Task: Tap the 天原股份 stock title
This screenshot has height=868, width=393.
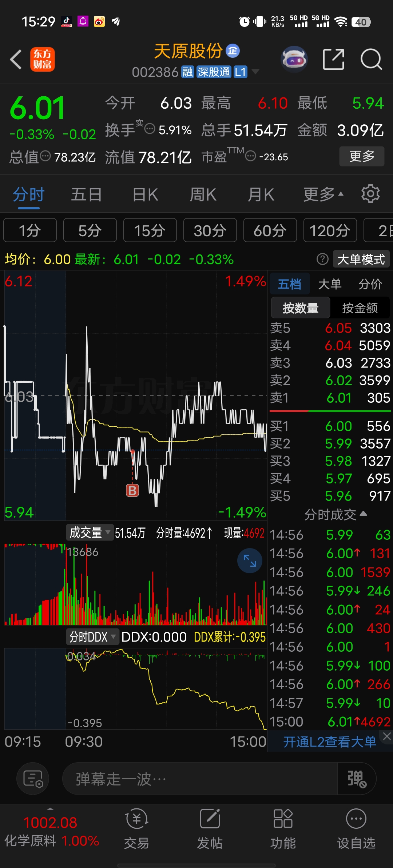Action: pyautogui.click(x=188, y=51)
